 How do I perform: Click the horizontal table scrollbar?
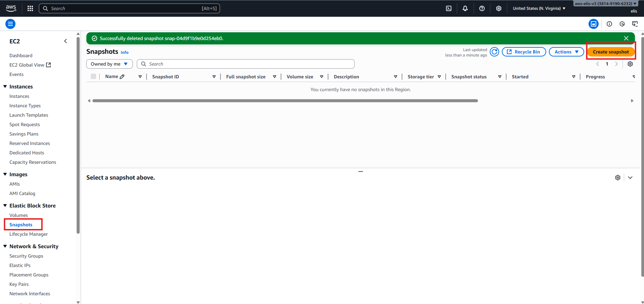(285, 101)
